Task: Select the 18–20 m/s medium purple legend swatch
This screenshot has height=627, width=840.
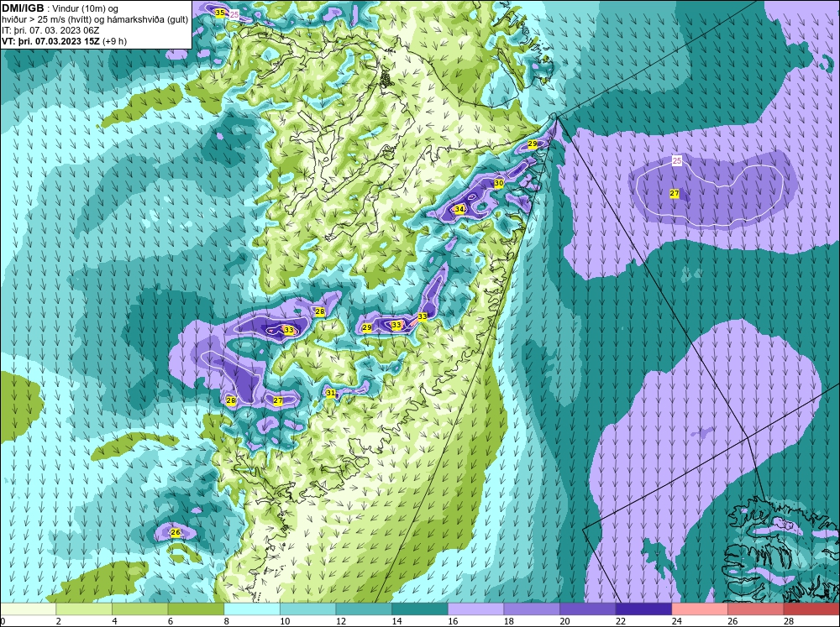Action: coord(532,609)
